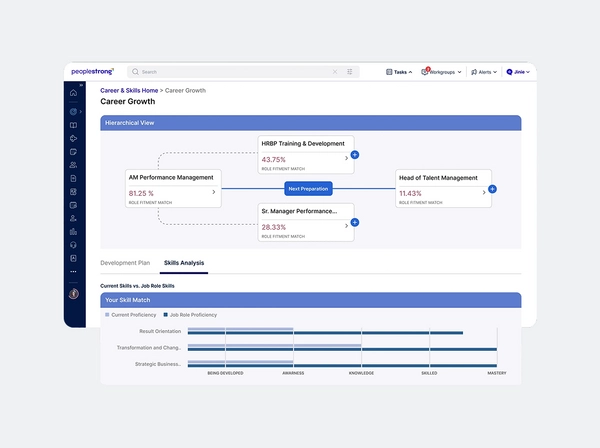Viewport: 600px width, 448px height.
Task: Expand the Workgroups dropdown
Action: tap(441, 72)
